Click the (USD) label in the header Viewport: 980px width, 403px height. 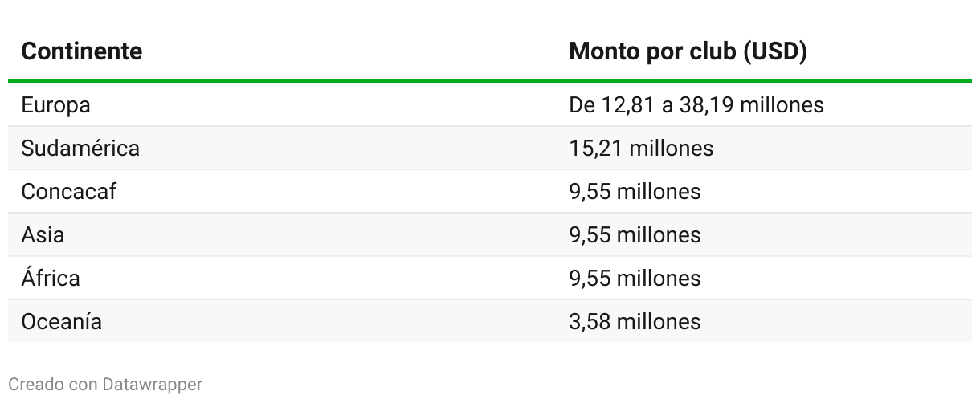pos(774,51)
